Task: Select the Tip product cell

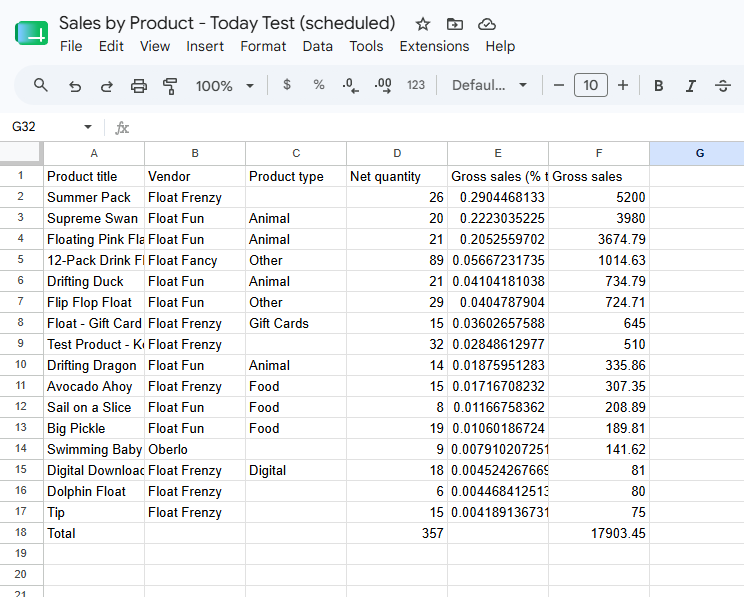Action: coord(94,512)
